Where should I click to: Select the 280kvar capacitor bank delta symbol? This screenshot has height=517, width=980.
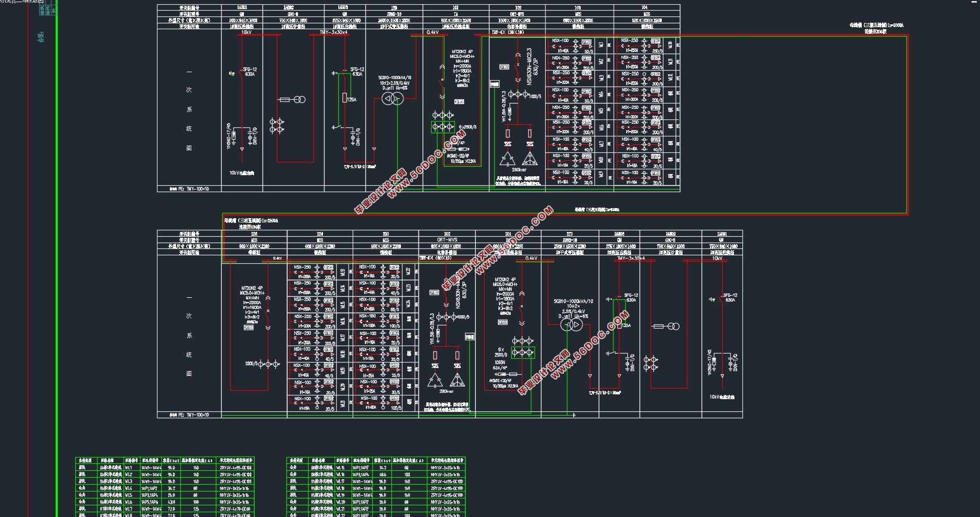pyautogui.click(x=507, y=158)
